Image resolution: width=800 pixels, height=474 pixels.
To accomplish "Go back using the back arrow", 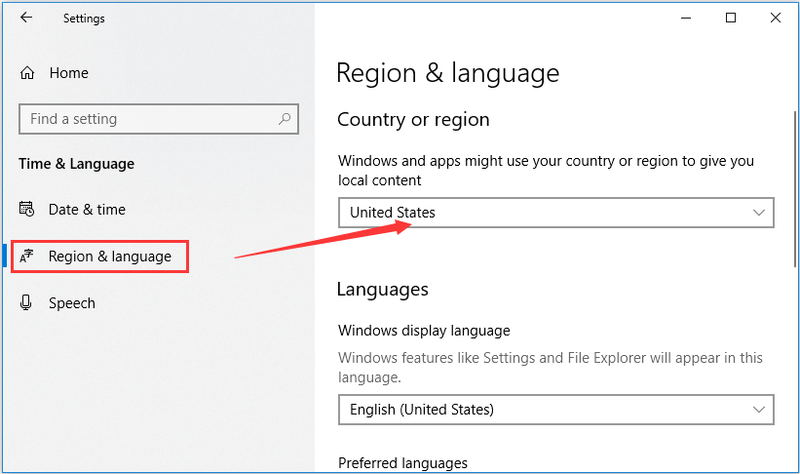I will coord(26,18).
